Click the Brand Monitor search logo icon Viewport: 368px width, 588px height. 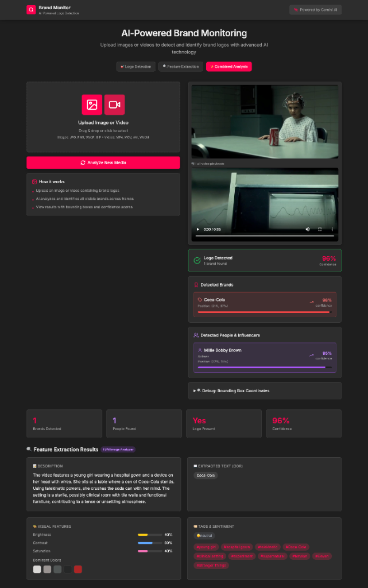(31, 10)
